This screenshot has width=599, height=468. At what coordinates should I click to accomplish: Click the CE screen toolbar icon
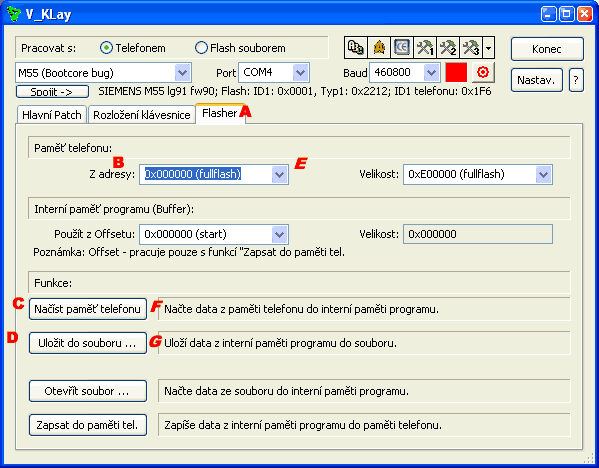[402, 48]
